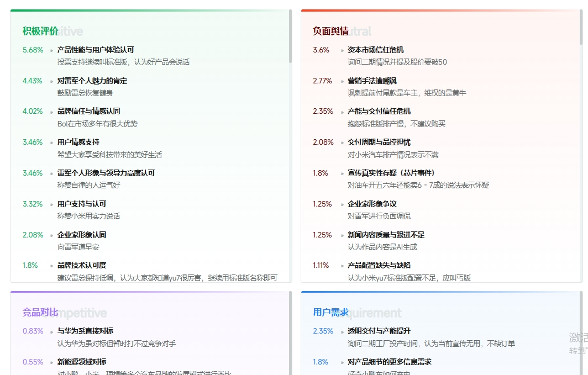The height and width of the screenshot is (375, 588).
Task: Select the 新能源领域对标 title
Action: point(82,362)
